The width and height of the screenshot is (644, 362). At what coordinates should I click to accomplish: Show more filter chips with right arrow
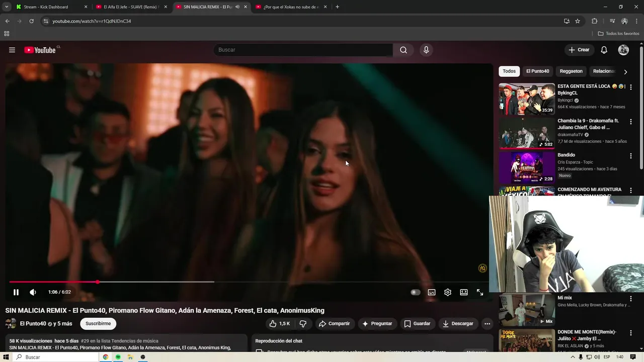click(x=625, y=71)
